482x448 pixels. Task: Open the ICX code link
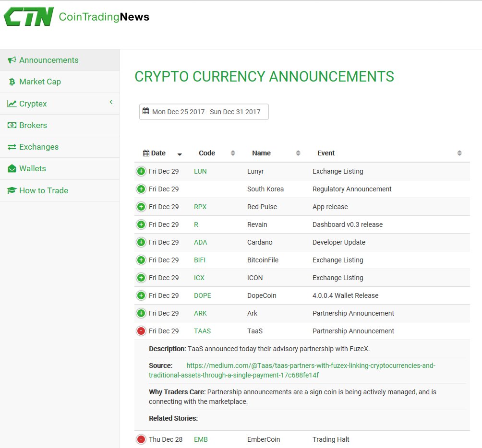(x=199, y=278)
